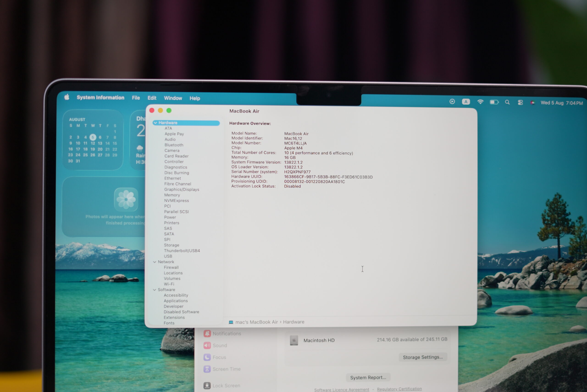Image resolution: width=587 pixels, height=392 pixels.
Task: Click day 5 in the calendar widget
Action: tap(93, 137)
